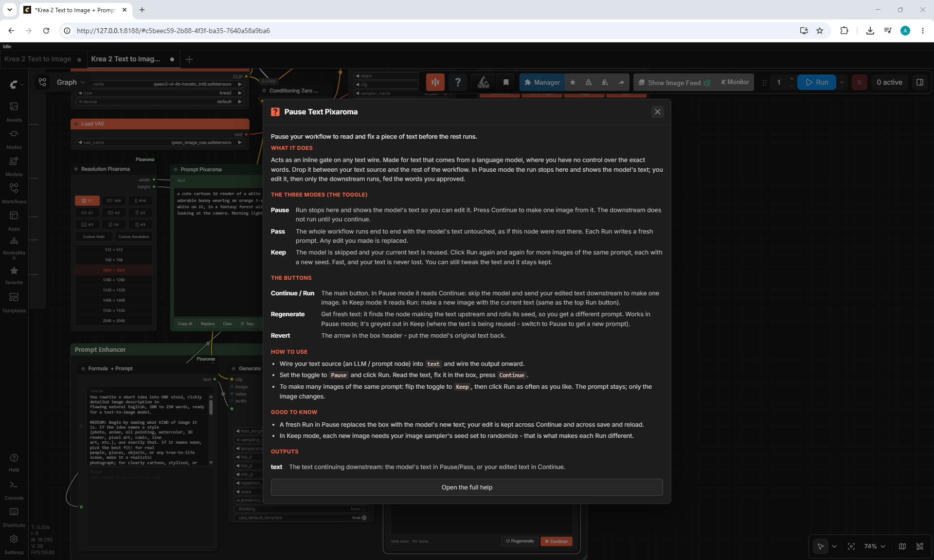Click the Custom Resolution button
The image size is (934, 560).
(134, 236)
